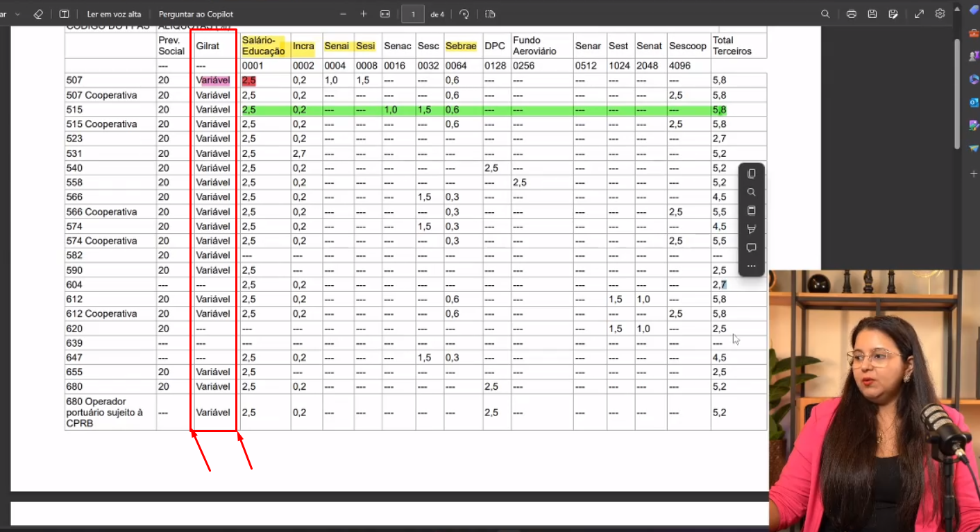Click the '515 Cooperativa' row label
The image size is (980, 532).
click(x=101, y=124)
